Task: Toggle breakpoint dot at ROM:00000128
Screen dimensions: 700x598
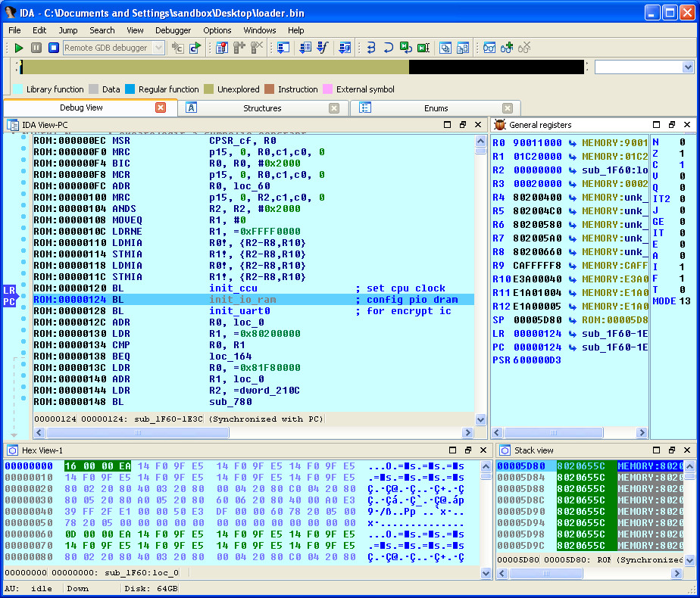Action: coord(23,307)
